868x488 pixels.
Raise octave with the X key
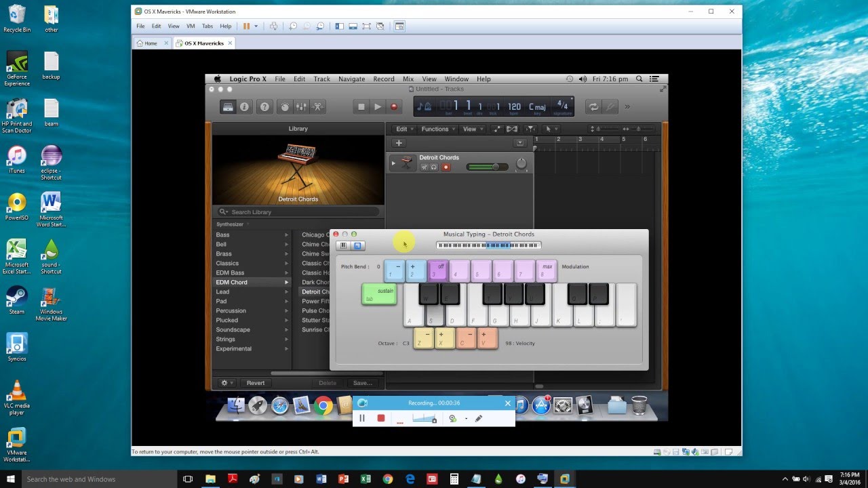444,338
